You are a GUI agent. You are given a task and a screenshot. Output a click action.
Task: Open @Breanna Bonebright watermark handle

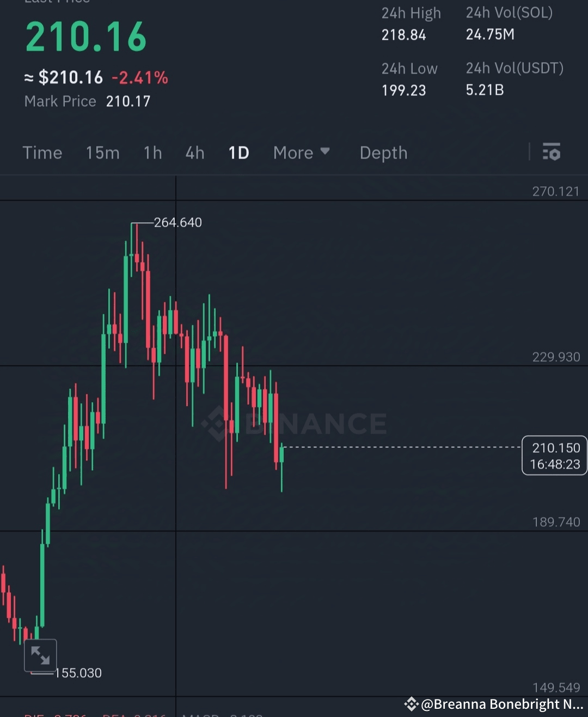[502, 704]
